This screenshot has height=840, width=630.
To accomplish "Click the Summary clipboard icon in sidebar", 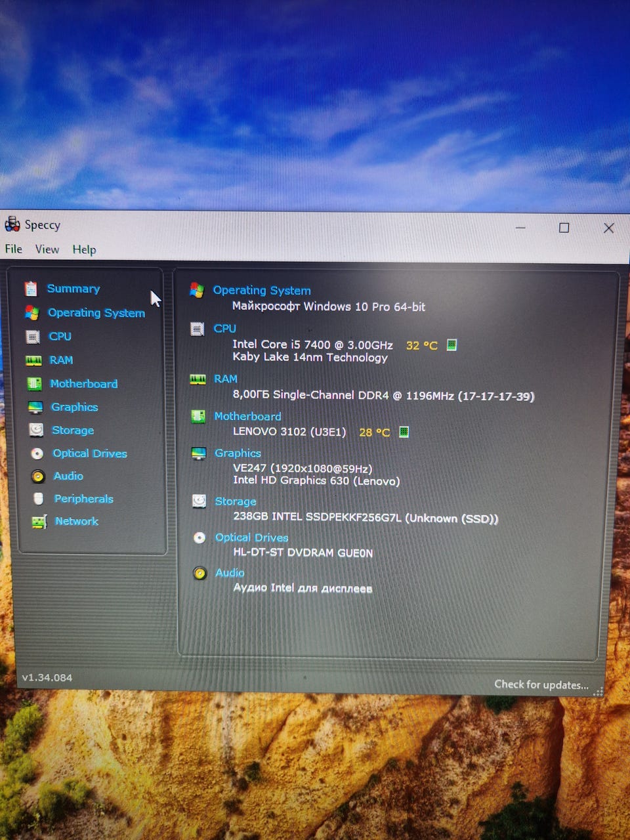I will coord(31,289).
